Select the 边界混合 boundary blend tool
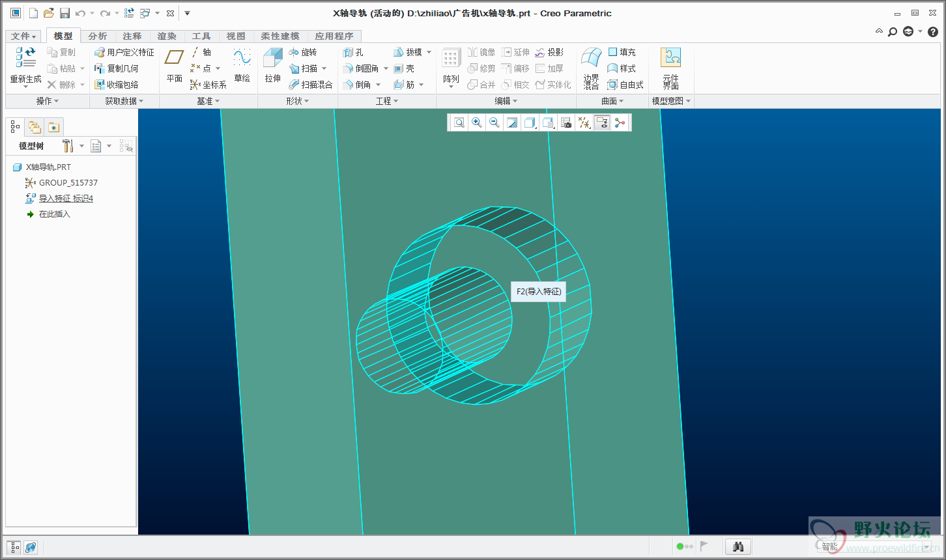 click(591, 68)
